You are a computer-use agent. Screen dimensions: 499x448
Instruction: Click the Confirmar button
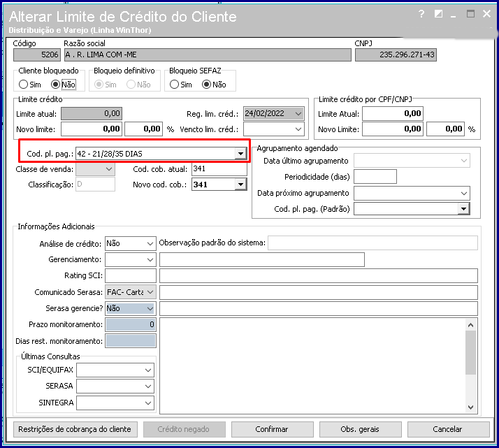click(x=272, y=429)
